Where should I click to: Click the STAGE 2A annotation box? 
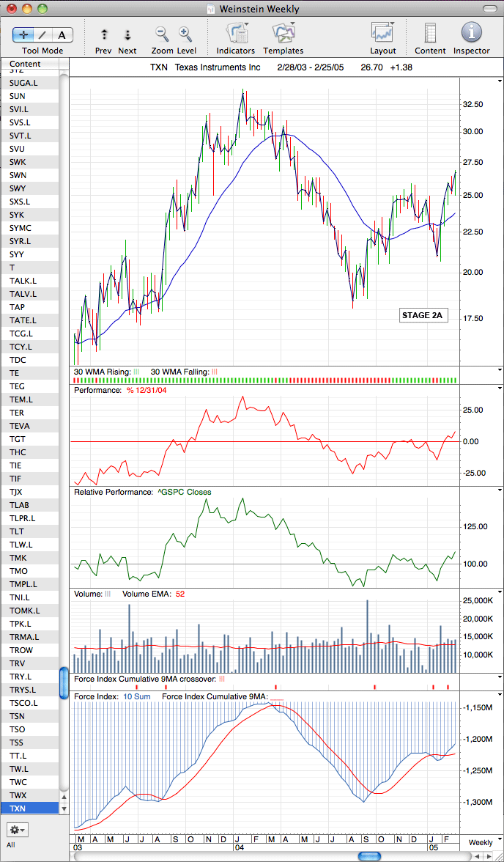point(422,315)
